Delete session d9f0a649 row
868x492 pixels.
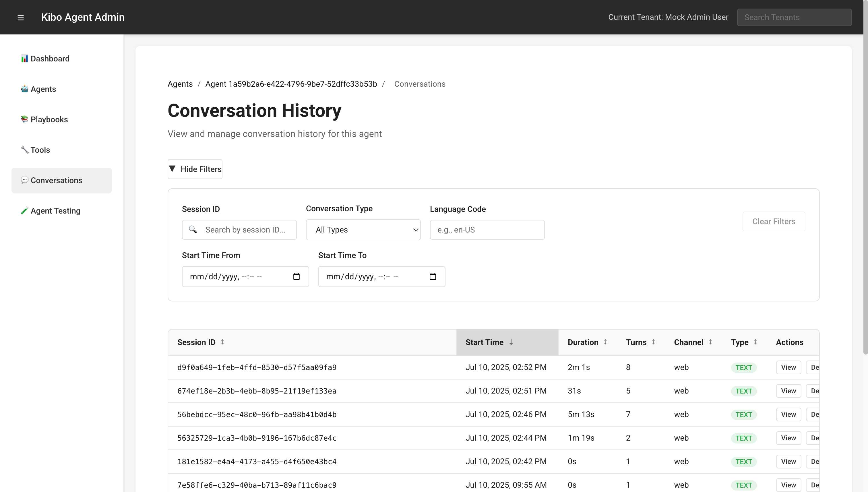[x=813, y=367]
